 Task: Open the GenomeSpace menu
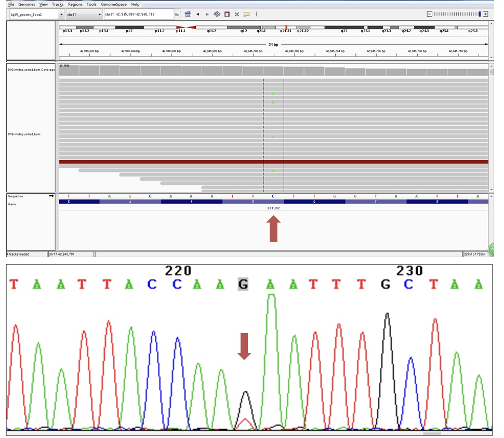point(113,4)
